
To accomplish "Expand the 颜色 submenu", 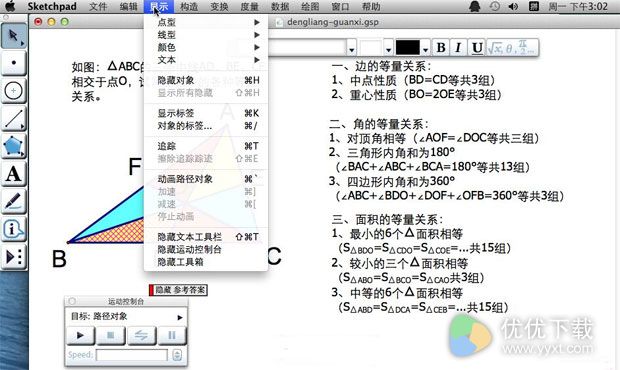I will (x=206, y=47).
